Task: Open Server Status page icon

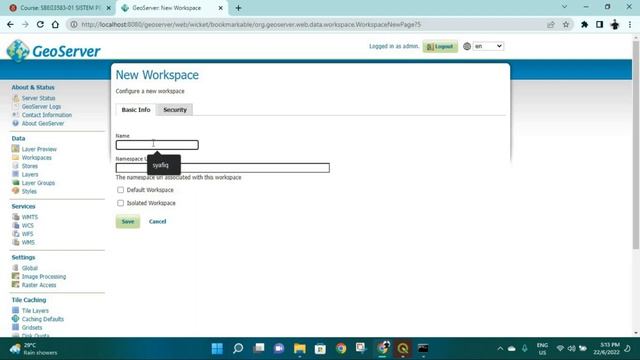Action: [x=16, y=98]
